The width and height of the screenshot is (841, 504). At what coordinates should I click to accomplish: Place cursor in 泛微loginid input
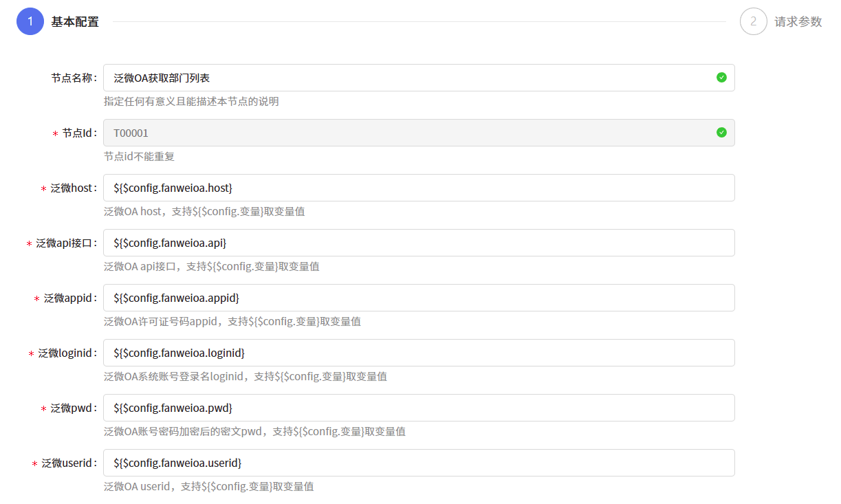413,353
